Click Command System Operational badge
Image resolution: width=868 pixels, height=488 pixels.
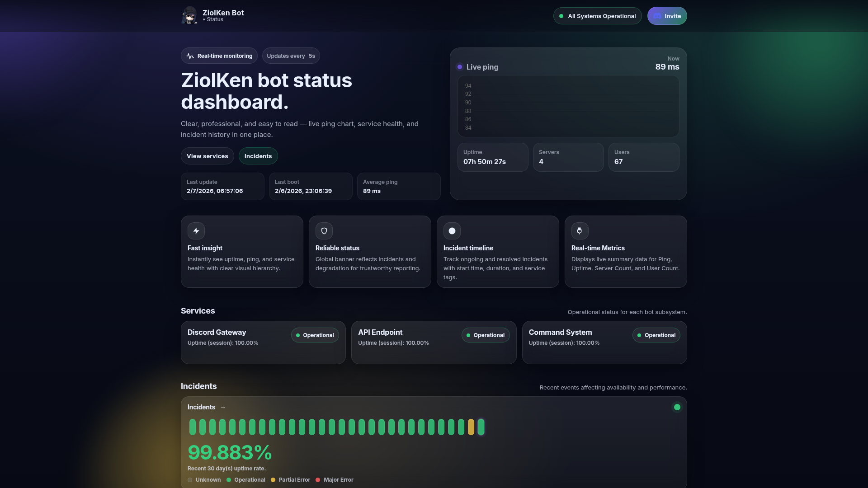[656, 335]
